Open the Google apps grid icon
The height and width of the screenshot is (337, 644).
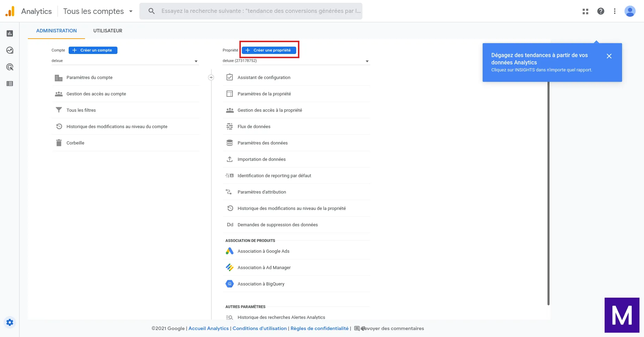(585, 11)
